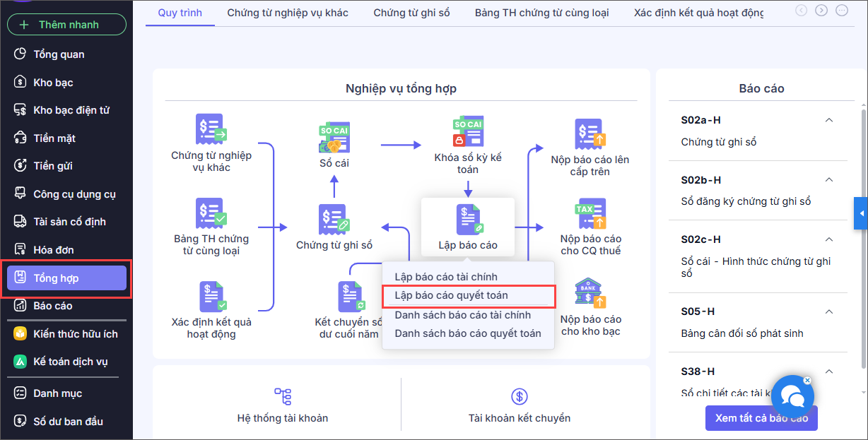Collapse the right report panel arrow

tap(860, 213)
